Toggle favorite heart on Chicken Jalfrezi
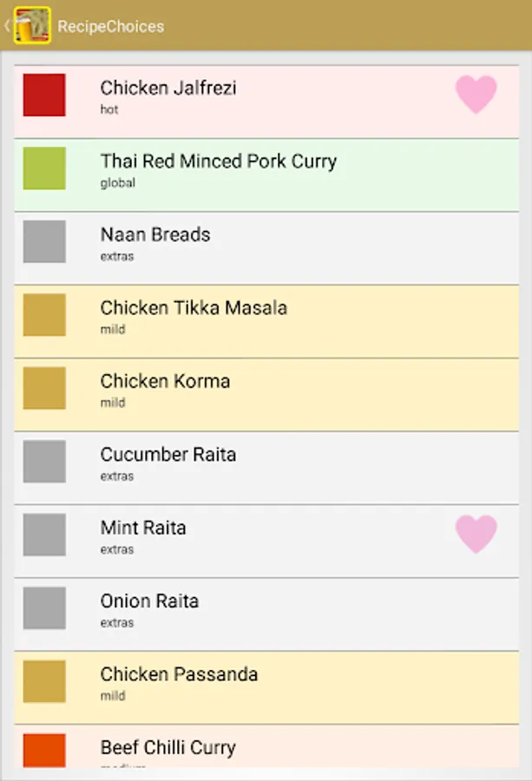 (x=476, y=94)
